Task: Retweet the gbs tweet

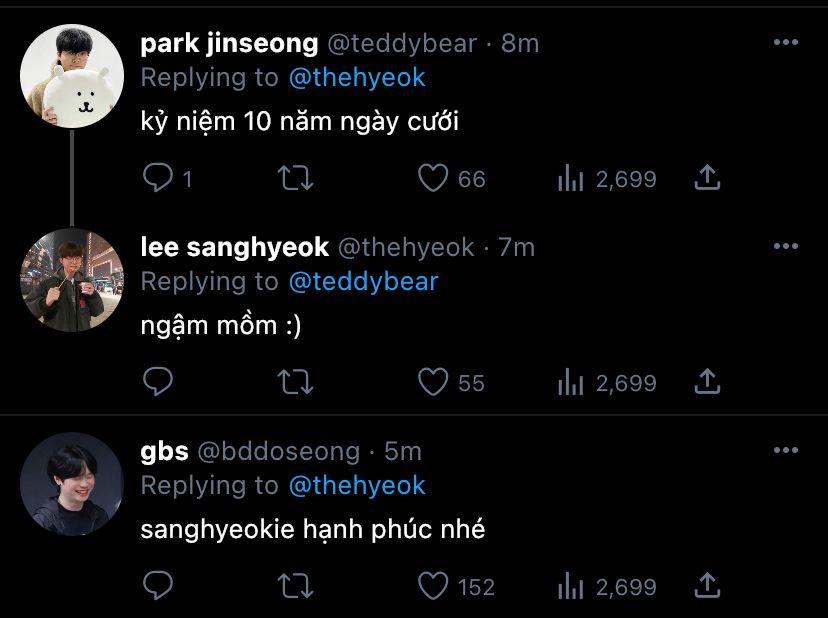Action: (x=296, y=586)
